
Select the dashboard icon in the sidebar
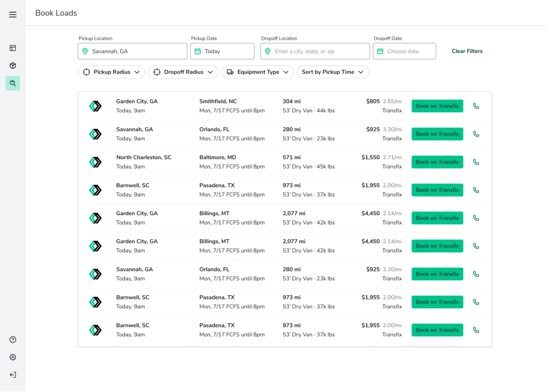pyautogui.click(x=12, y=48)
